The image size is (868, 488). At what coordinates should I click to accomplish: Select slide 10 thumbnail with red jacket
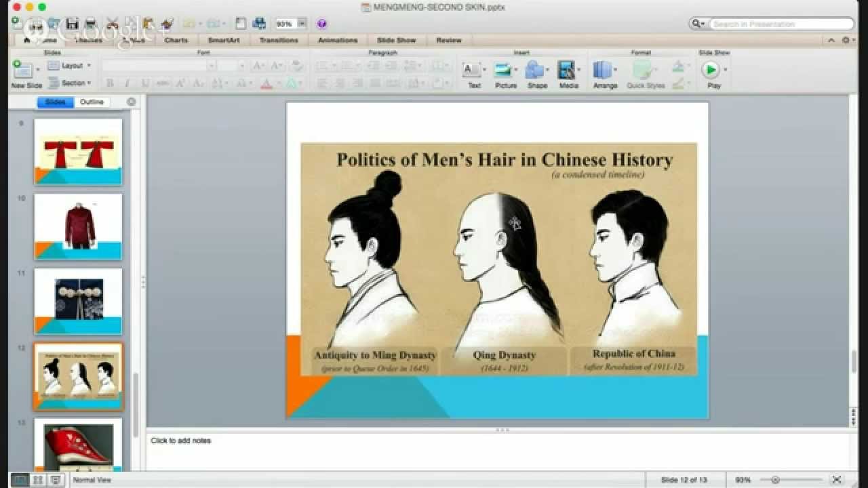[78, 226]
